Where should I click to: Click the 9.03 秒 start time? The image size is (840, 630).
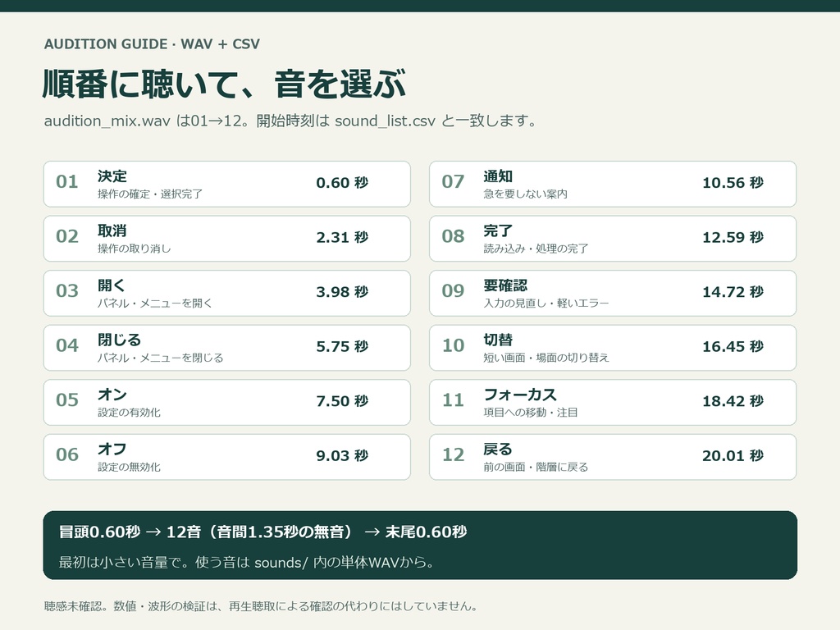click(342, 456)
